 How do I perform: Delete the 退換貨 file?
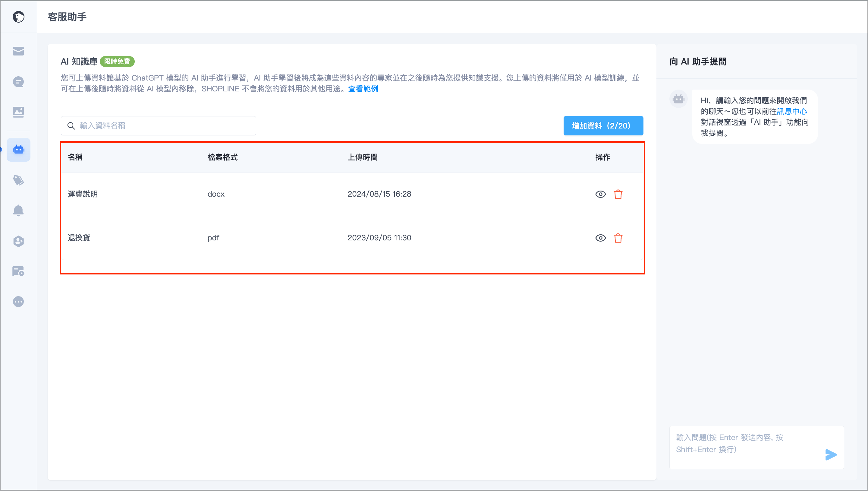(618, 238)
